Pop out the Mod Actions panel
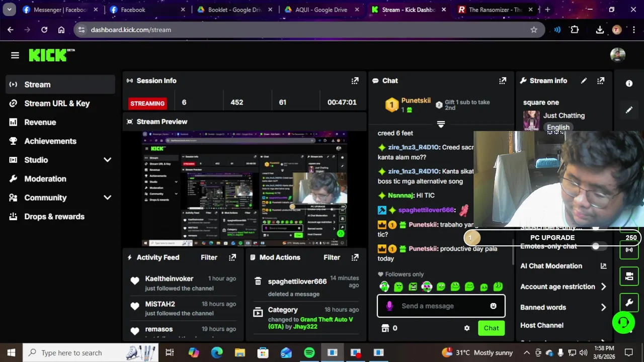The image size is (644, 362). tap(355, 257)
